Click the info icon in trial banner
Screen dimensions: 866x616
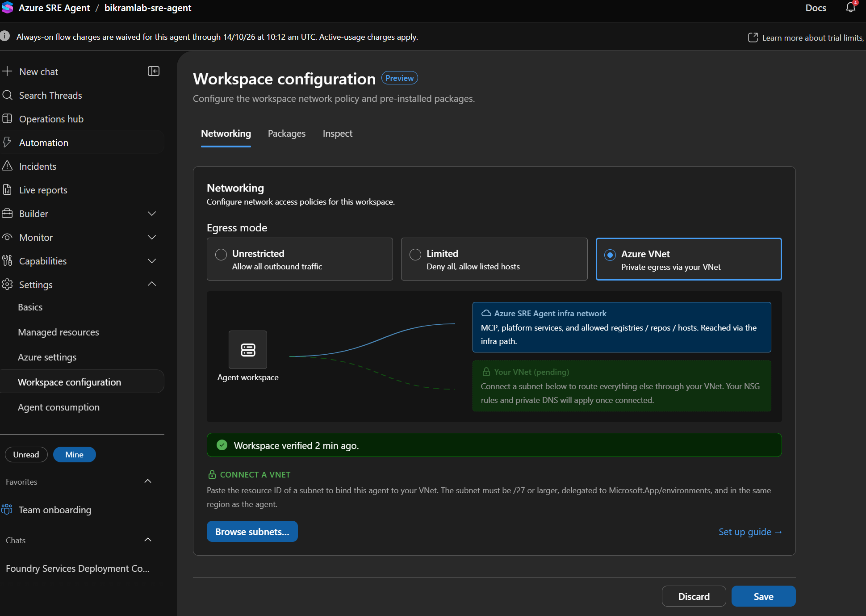pos(5,36)
